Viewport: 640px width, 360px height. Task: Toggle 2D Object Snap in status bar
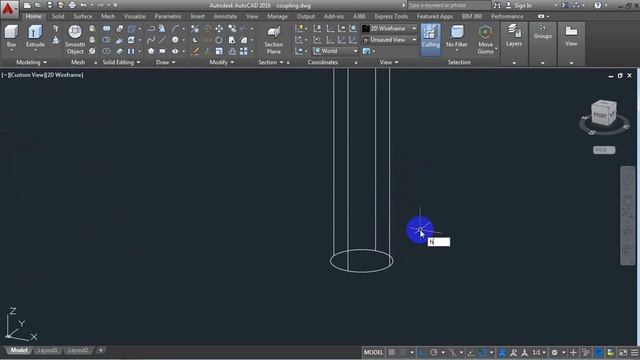coord(483,352)
